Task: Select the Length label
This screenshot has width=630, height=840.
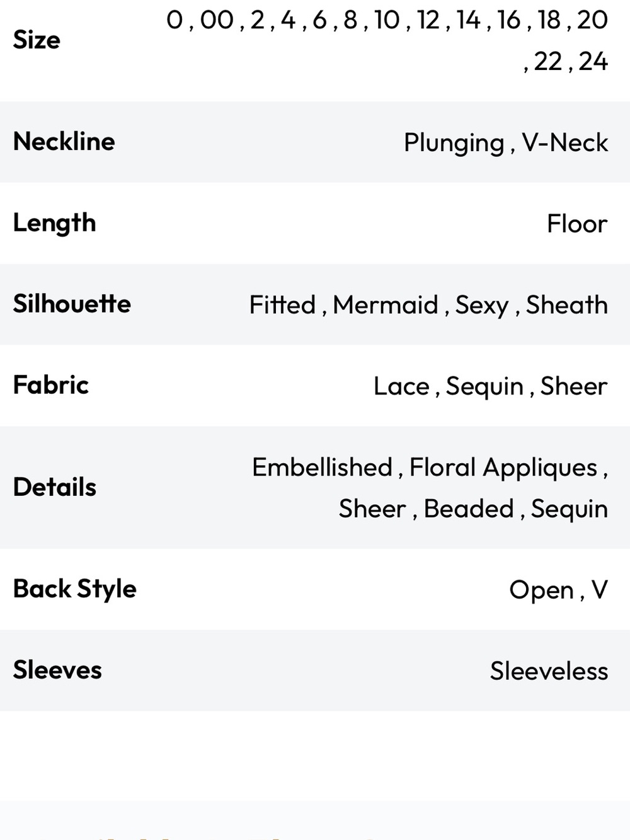Action: pyautogui.click(x=54, y=224)
